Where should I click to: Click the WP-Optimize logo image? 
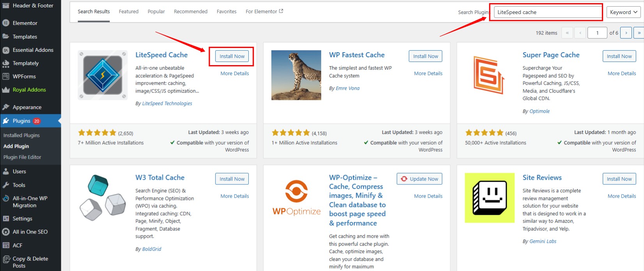296,198
